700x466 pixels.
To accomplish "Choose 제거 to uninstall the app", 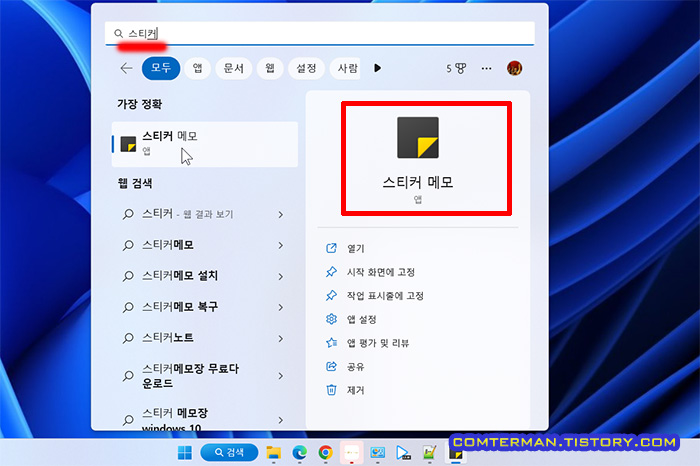I will pos(356,390).
